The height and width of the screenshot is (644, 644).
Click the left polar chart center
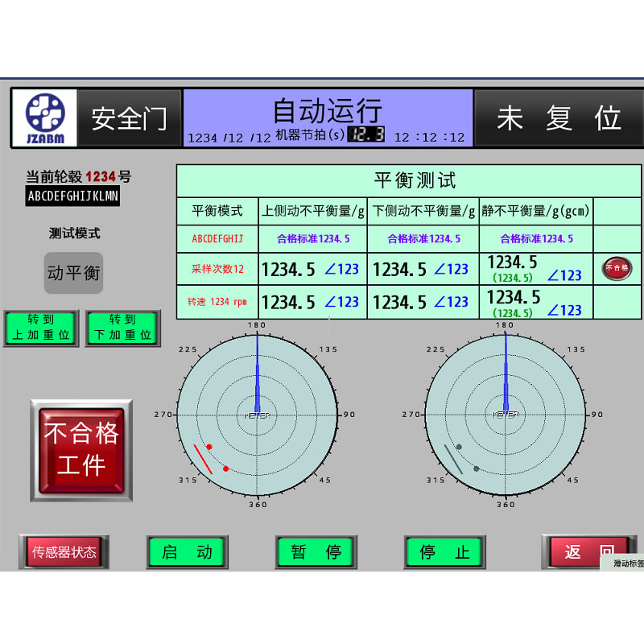tap(257, 415)
